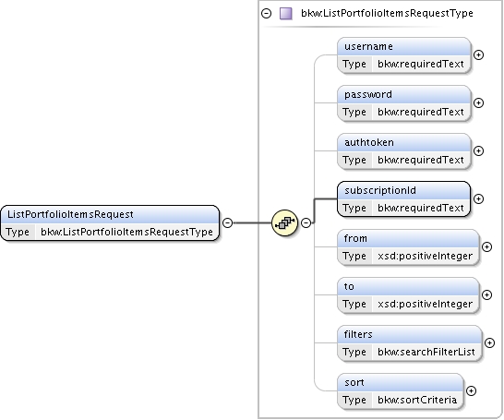Select the bkw:ListPortfolioItemsRequestType header title
The image size is (504, 420).
click(387, 14)
